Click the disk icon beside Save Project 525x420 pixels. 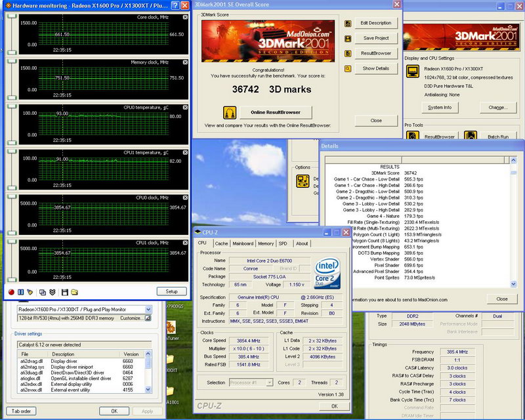tap(348, 39)
